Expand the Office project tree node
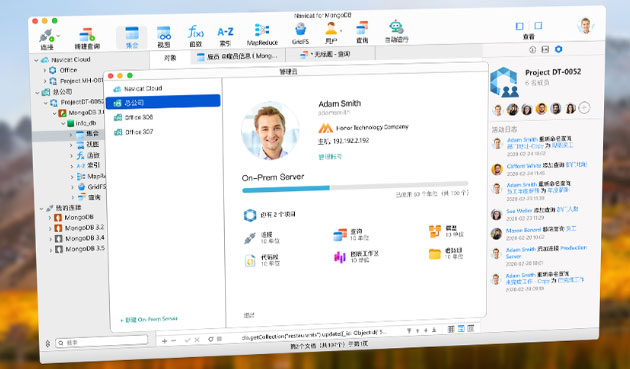Viewport: 630px width, 369px height. coord(45,70)
